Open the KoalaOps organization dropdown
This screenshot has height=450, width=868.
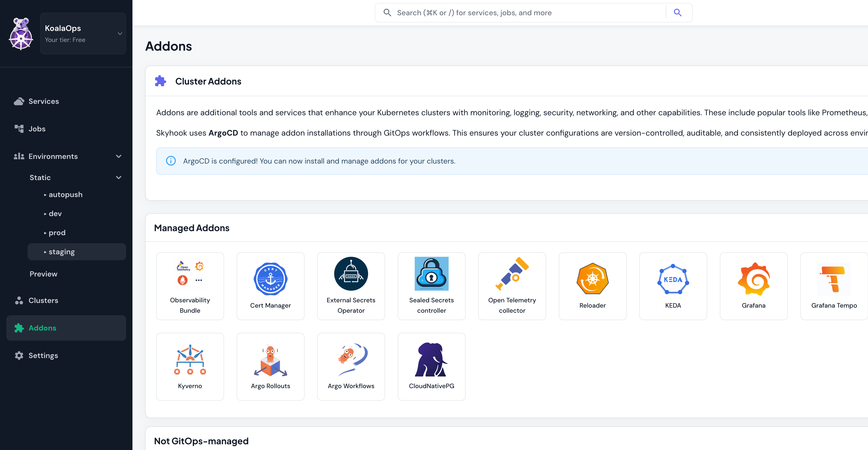coord(83,33)
